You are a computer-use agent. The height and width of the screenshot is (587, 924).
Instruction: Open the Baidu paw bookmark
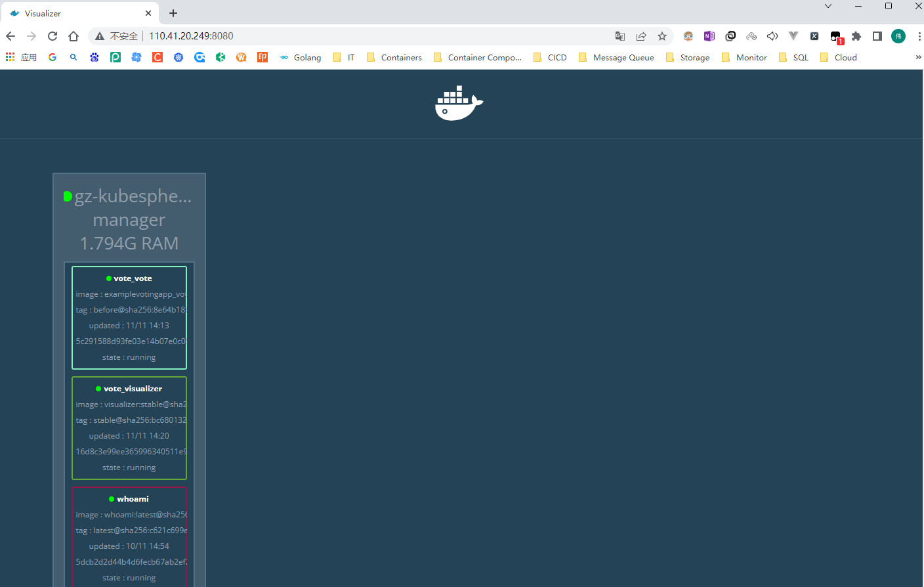[94, 57]
